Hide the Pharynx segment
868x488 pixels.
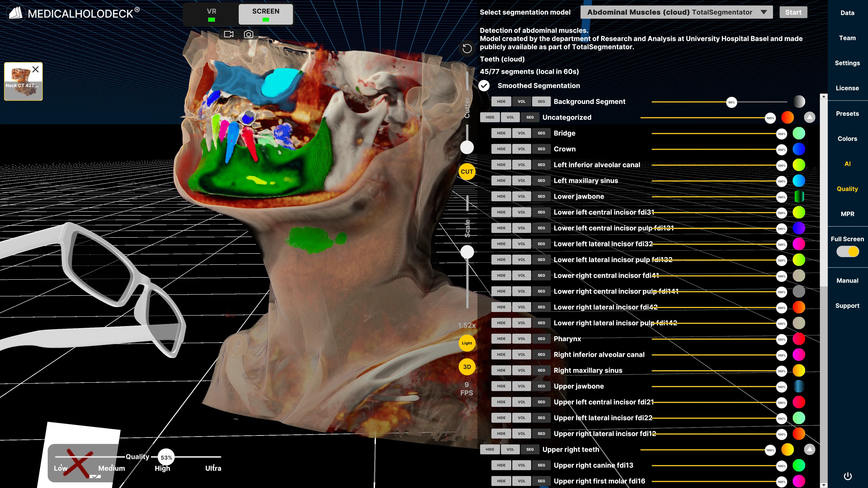(x=501, y=338)
